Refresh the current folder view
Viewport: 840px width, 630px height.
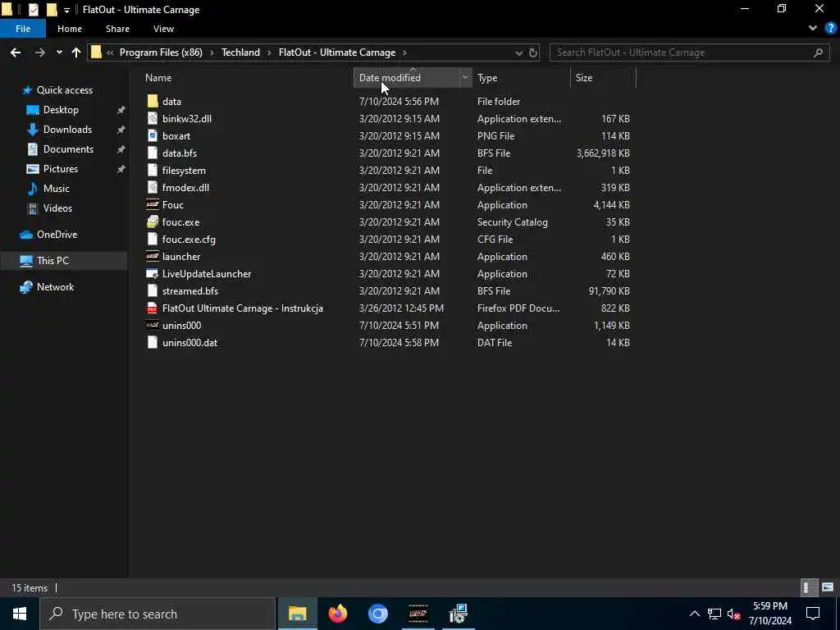coord(533,52)
